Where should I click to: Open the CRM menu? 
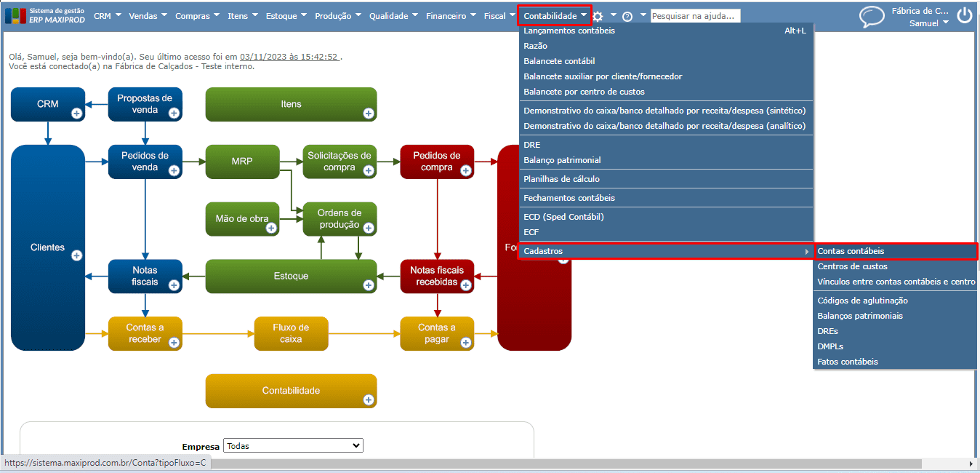pos(108,15)
